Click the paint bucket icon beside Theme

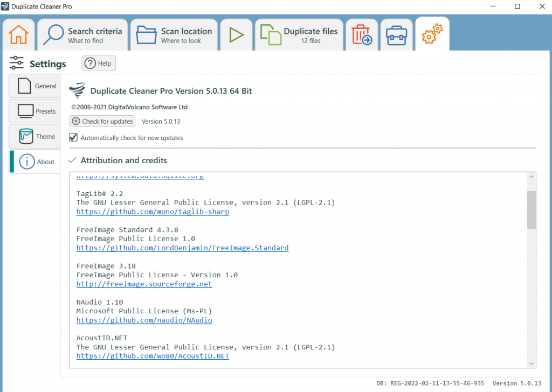click(26, 136)
